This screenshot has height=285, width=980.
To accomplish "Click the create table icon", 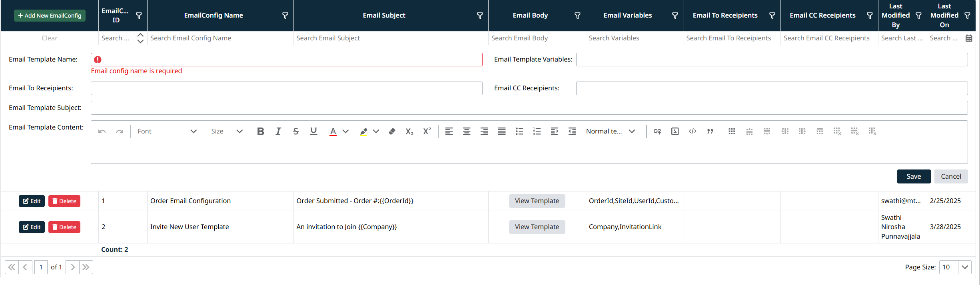I will [x=732, y=131].
